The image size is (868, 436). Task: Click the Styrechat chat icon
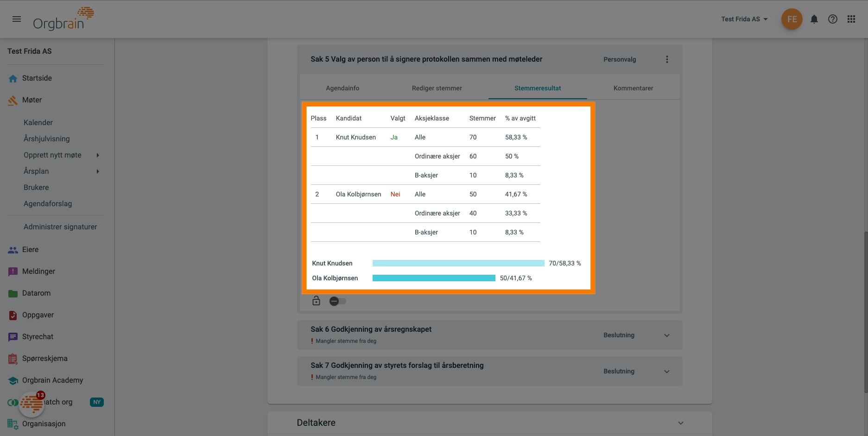(x=13, y=337)
